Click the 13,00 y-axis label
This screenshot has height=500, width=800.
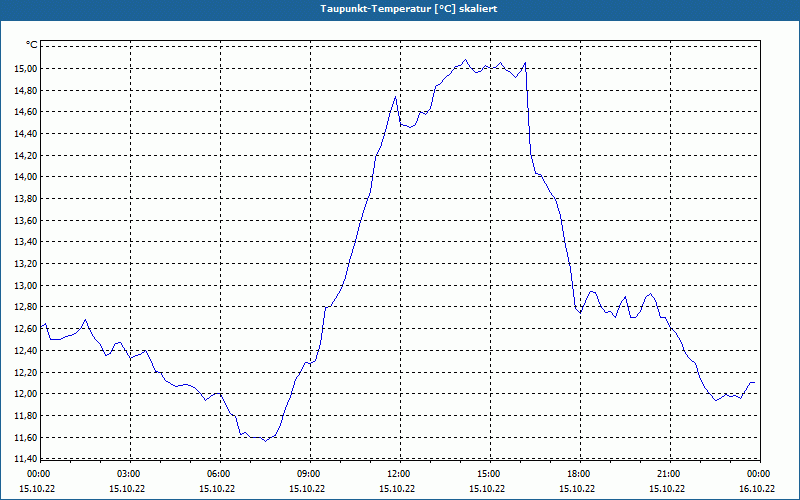pyautogui.click(x=28, y=285)
